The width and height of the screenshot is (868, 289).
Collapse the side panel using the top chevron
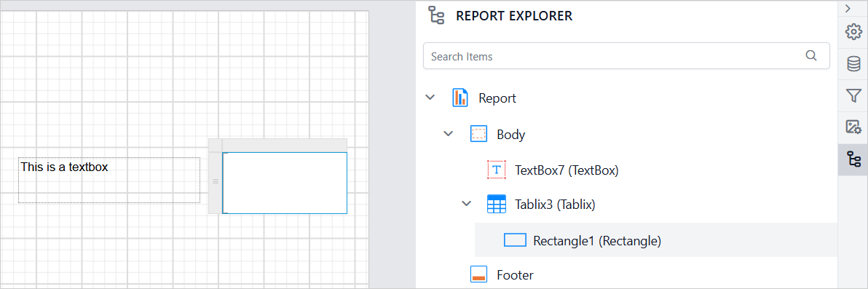[x=848, y=8]
